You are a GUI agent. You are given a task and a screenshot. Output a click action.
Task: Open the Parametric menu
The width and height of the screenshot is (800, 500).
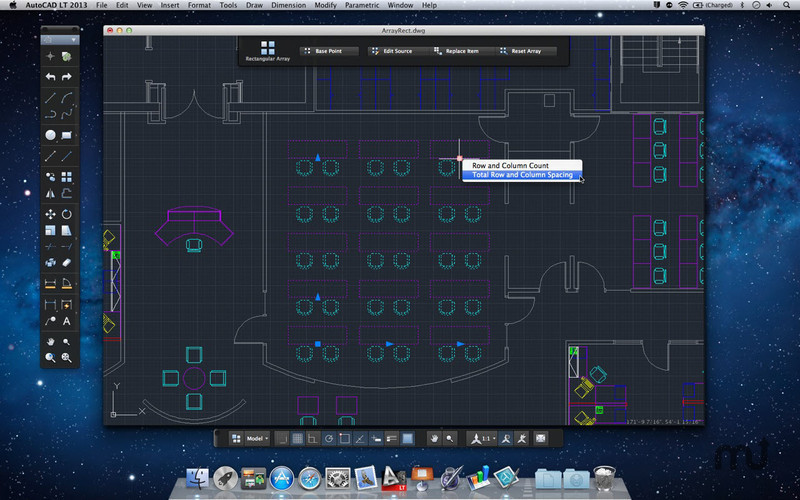coord(365,5)
